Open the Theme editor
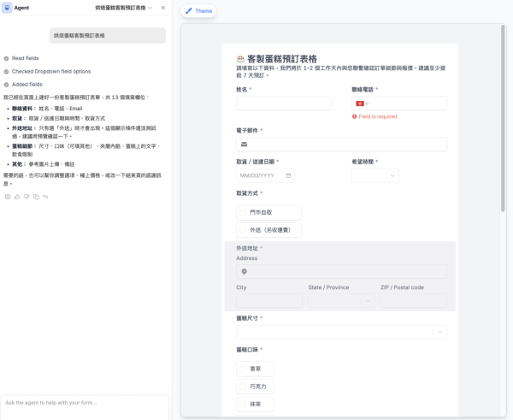This screenshot has width=513, height=420. click(x=198, y=11)
